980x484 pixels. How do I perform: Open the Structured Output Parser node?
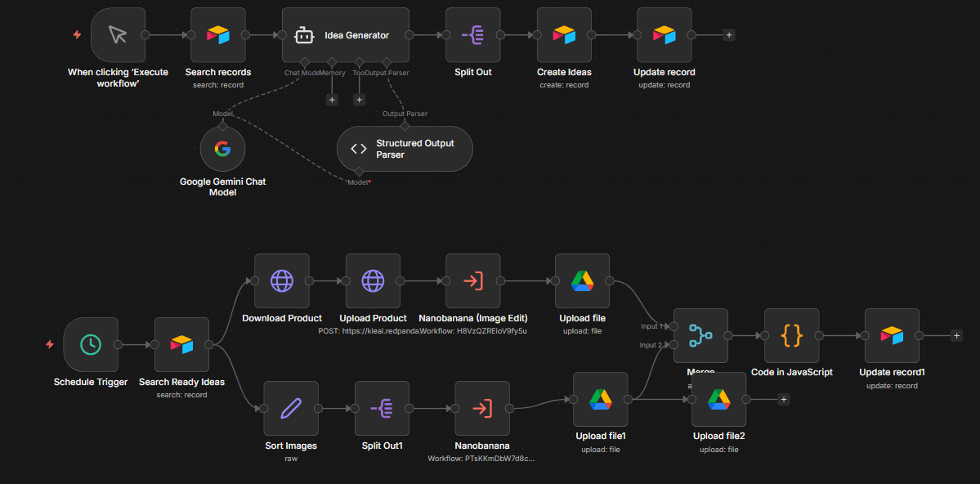[x=405, y=149]
